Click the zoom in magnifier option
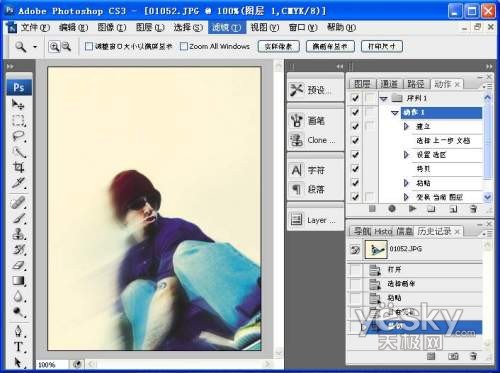This screenshot has width=500, height=373. pyautogui.click(x=54, y=47)
